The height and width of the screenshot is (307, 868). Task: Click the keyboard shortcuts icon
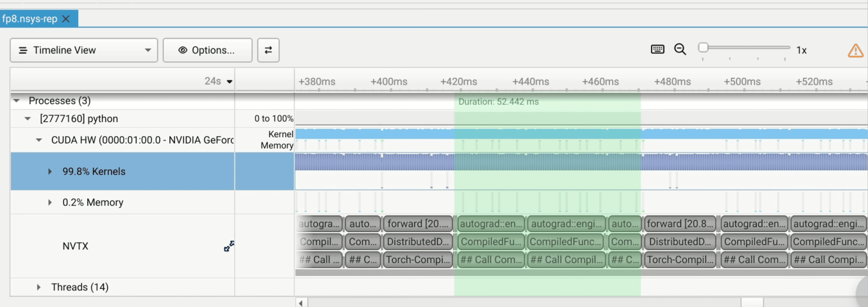pyautogui.click(x=657, y=49)
